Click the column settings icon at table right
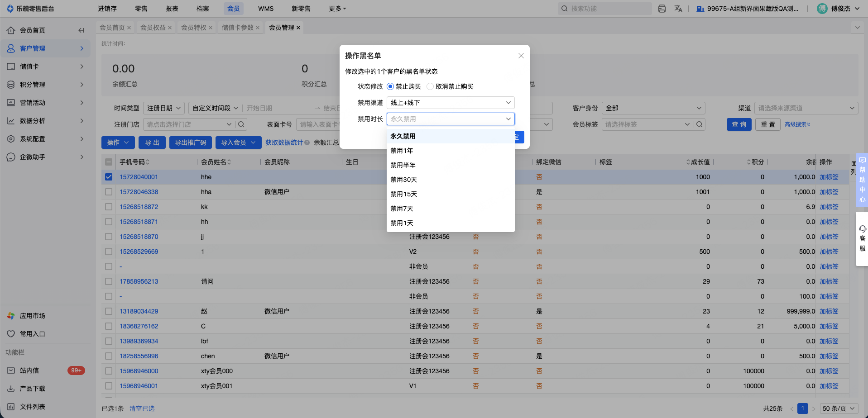868x418 pixels. [854, 163]
